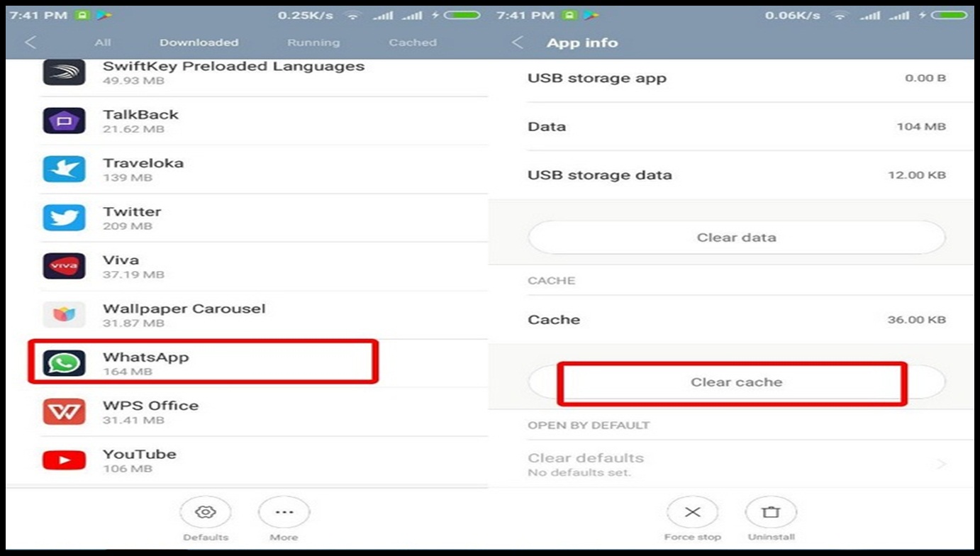Select the Clear defaults entry text
Screen dimensions: 980x556
click(586, 458)
